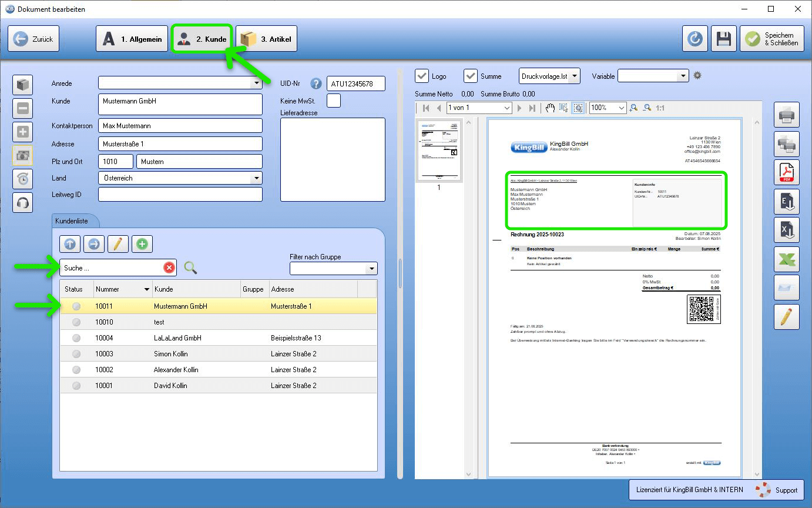Go to previous page in preview toolbar
The height and width of the screenshot is (508, 812).
pos(438,108)
